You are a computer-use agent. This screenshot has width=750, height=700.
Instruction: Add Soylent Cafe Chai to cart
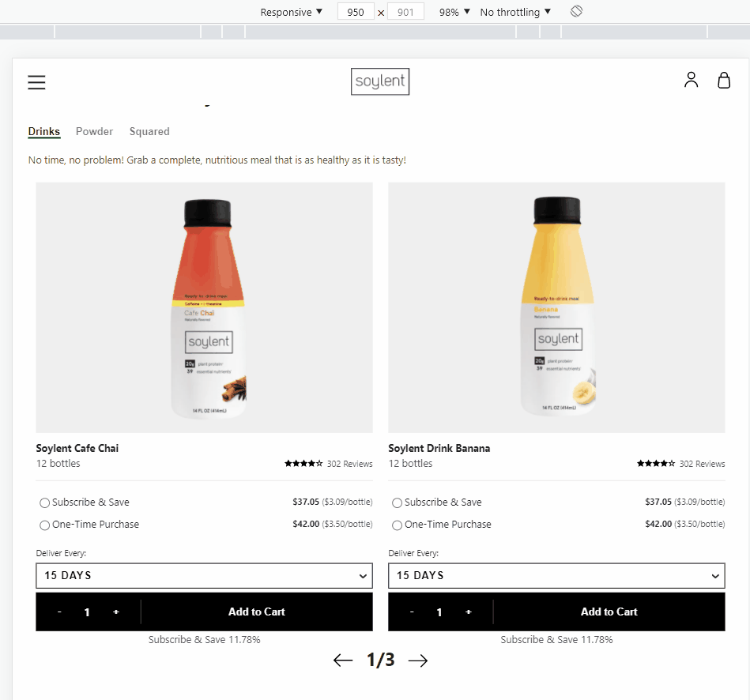point(257,612)
